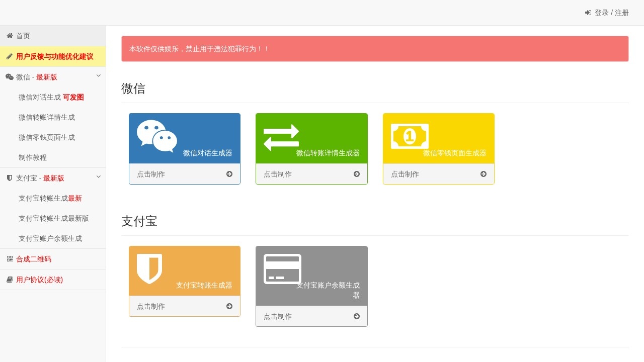Image resolution: width=644 pixels, height=362 pixels.
Task: Click the pencil icon next to 用户反馈与功能优化建议
Action: coord(10,56)
